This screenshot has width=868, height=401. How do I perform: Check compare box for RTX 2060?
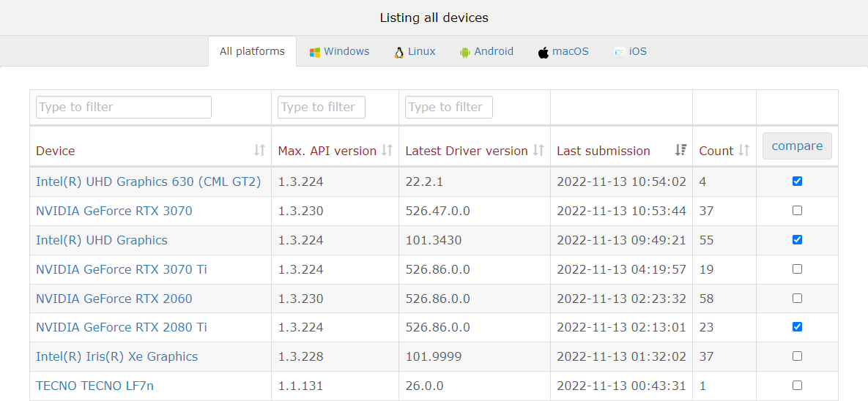click(x=797, y=298)
